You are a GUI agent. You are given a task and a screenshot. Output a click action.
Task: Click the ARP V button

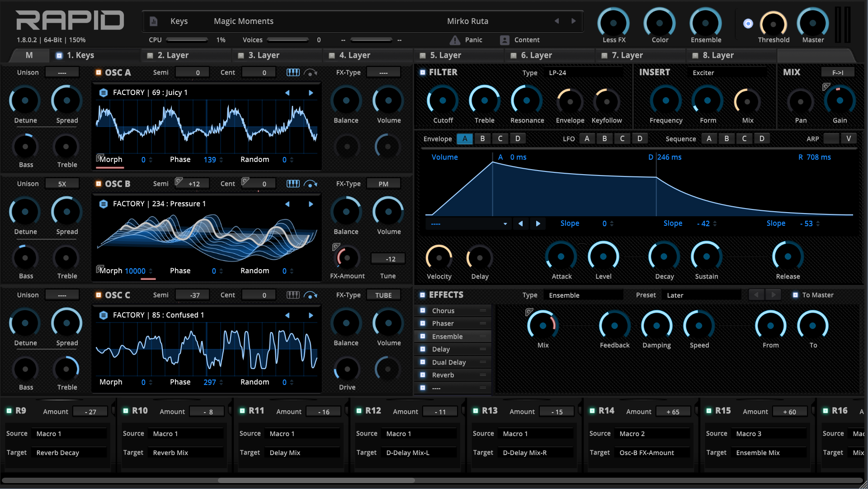click(849, 138)
